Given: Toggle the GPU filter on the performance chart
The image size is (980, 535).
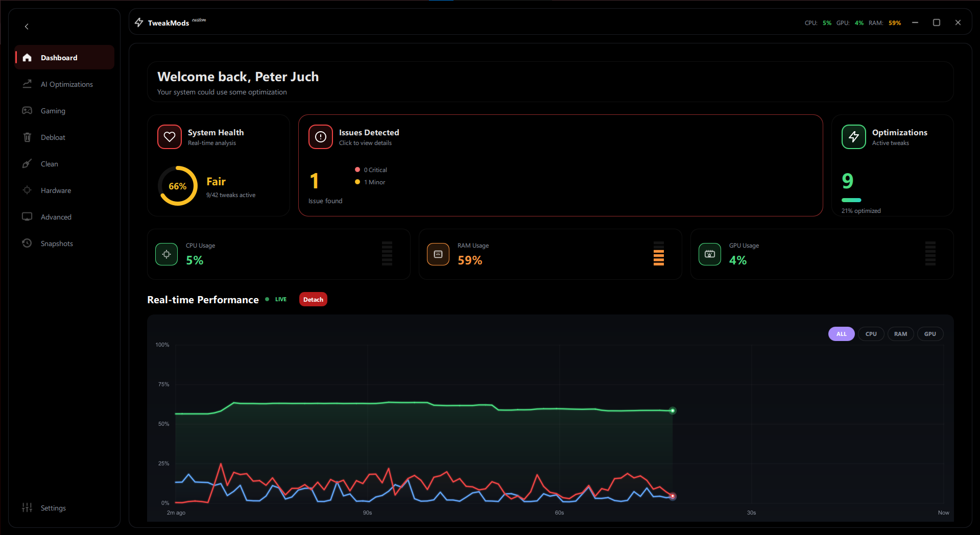Looking at the screenshot, I should (x=930, y=333).
